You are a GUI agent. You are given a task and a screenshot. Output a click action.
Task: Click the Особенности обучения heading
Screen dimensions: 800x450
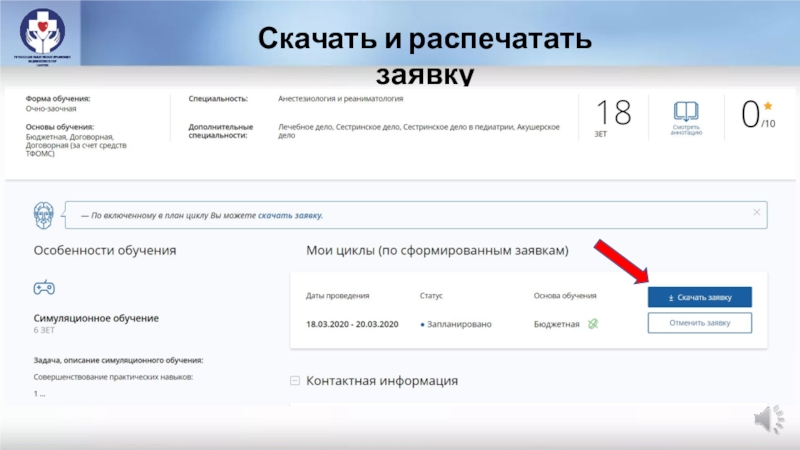pos(105,251)
